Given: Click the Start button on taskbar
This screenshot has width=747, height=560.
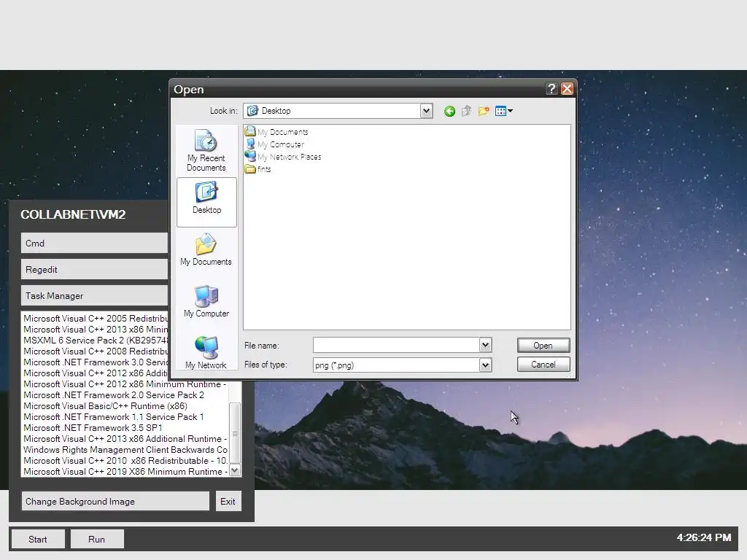Looking at the screenshot, I should tap(38, 540).
